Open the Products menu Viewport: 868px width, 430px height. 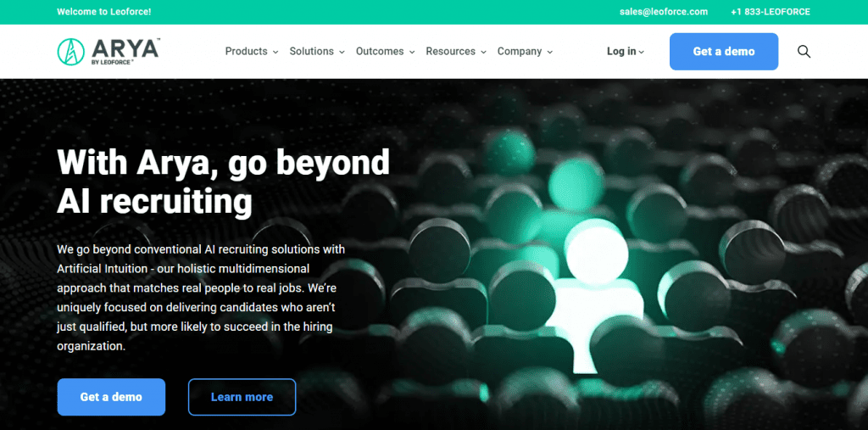tap(251, 52)
